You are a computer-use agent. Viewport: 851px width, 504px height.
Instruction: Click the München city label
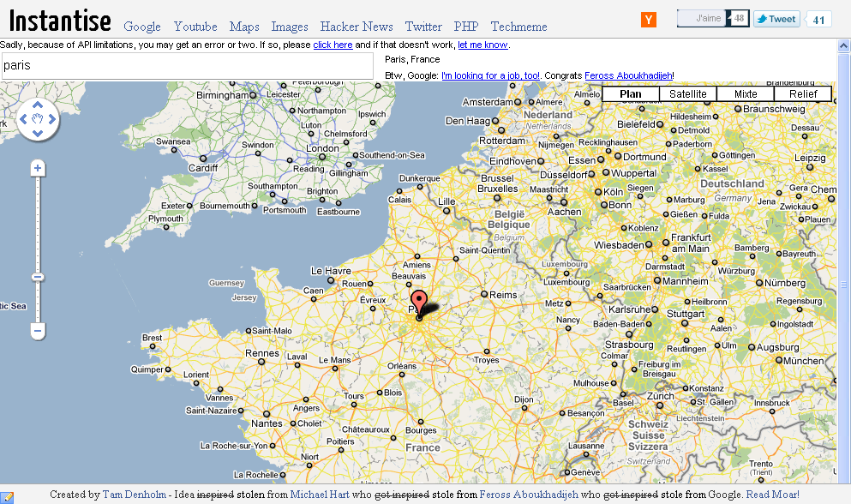(x=803, y=361)
